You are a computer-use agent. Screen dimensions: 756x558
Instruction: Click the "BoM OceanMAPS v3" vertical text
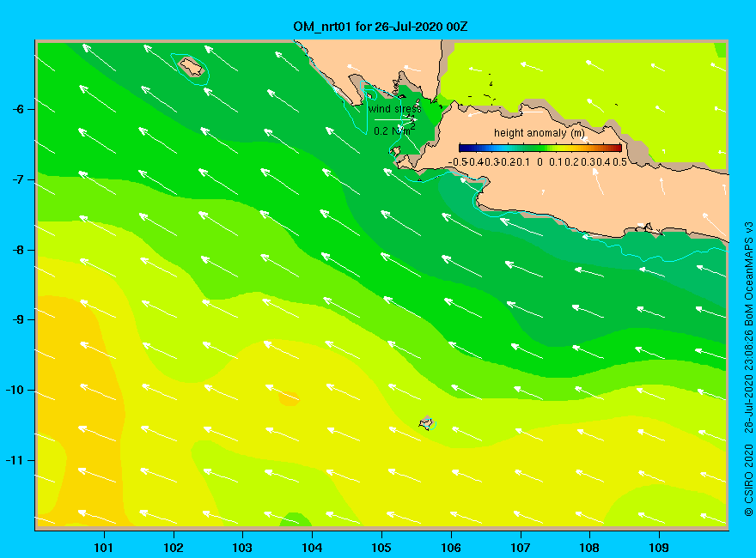pyautogui.click(x=748, y=274)
